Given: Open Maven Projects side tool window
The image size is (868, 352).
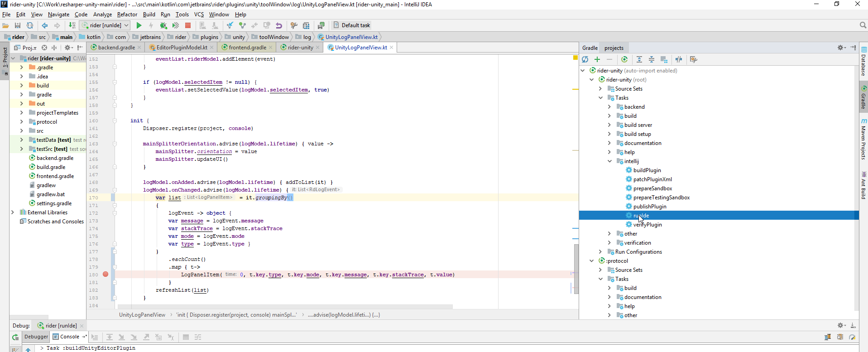Looking at the screenshot, I should click(863, 140).
